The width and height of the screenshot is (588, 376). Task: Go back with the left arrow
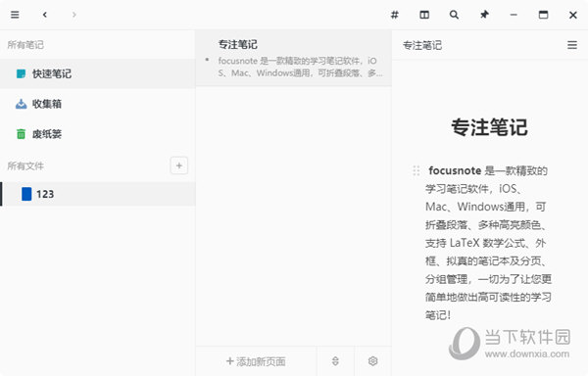tap(45, 15)
